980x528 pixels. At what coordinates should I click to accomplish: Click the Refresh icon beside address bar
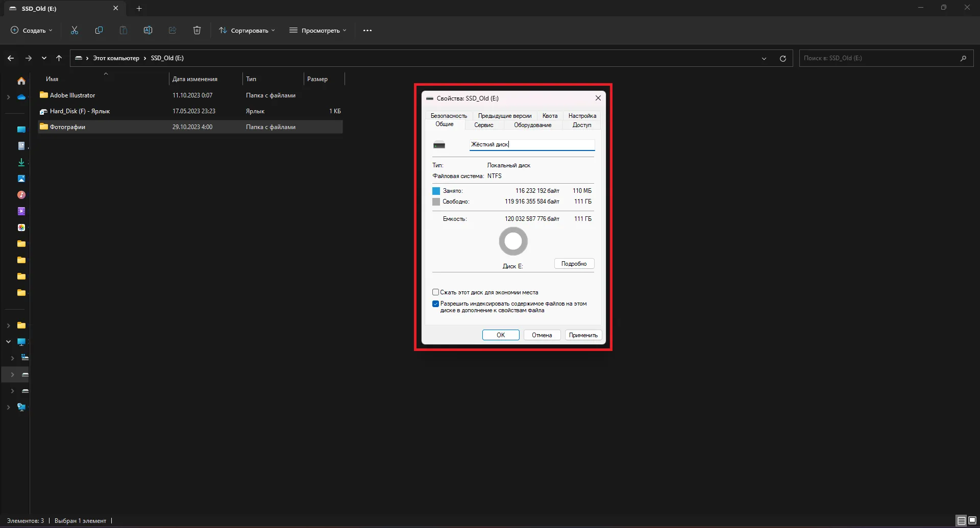tap(782, 59)
